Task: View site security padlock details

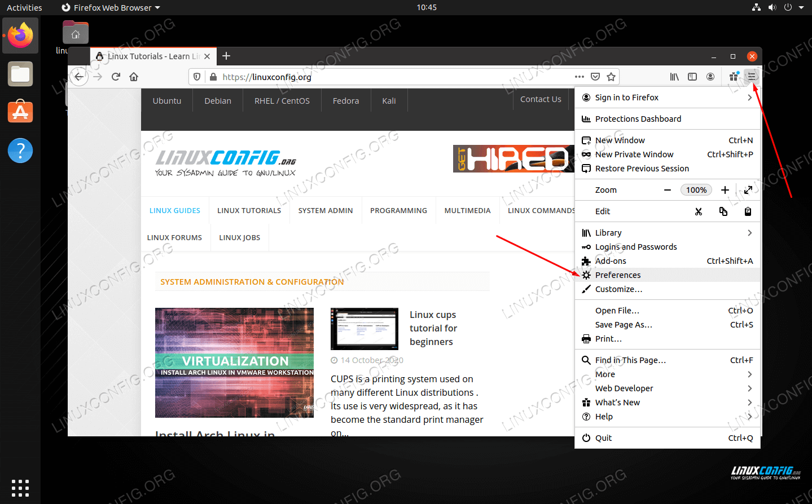Action: pos(213,77)
